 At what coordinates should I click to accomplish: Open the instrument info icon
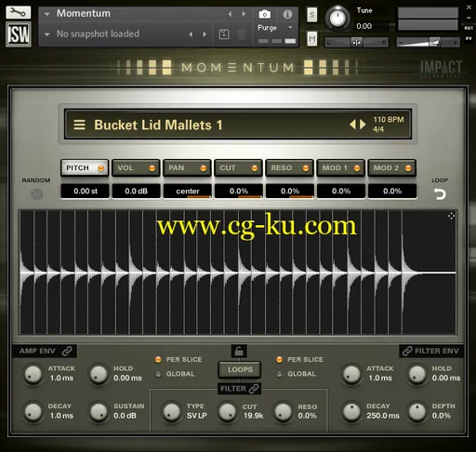point(287,14)
